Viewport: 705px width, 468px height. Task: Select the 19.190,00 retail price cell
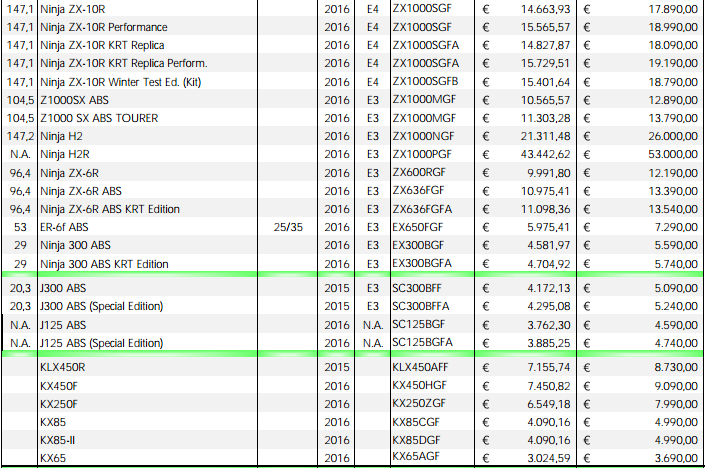[673, 63]
